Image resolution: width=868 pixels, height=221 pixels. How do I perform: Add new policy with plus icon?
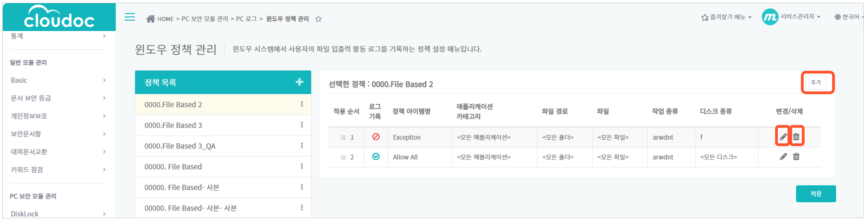[x=299, y=82]
